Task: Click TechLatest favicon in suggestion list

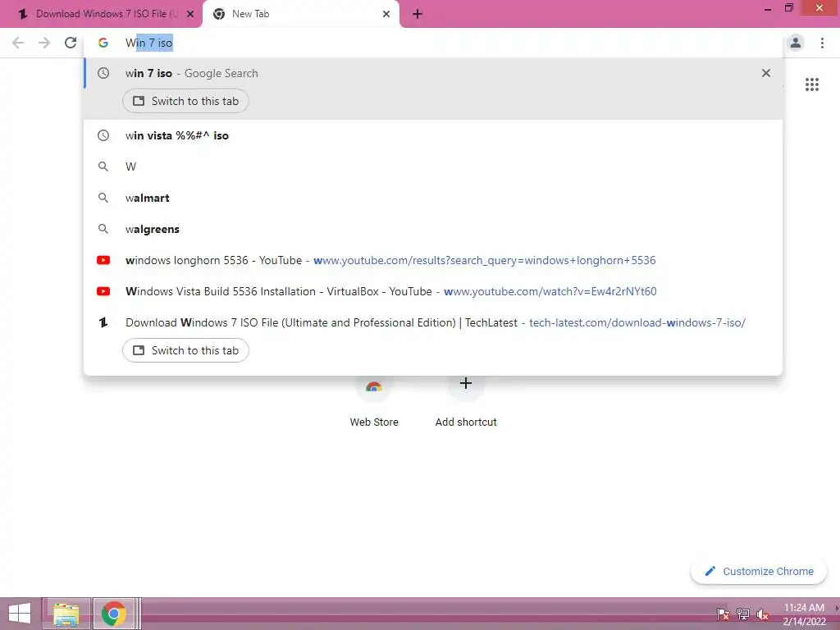Action: coord(103,322)
